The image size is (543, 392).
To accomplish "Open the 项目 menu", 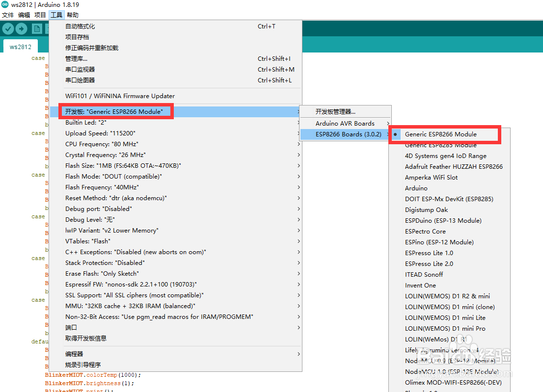I will [x=40, y=15].
